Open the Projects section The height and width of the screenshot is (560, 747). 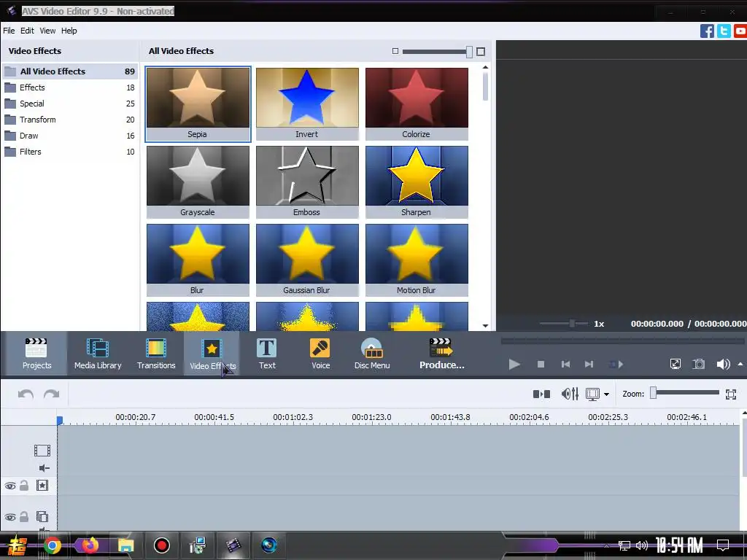(x=36, y=354)
